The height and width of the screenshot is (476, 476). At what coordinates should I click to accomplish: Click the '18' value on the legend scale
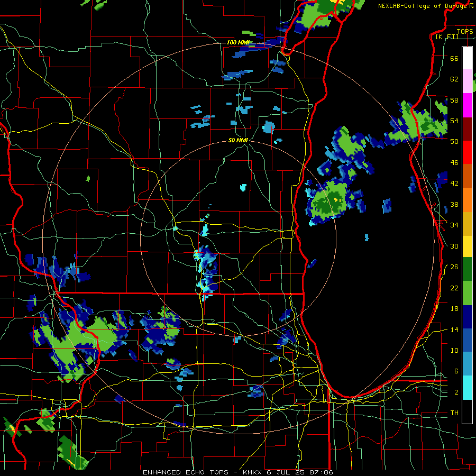454,309
